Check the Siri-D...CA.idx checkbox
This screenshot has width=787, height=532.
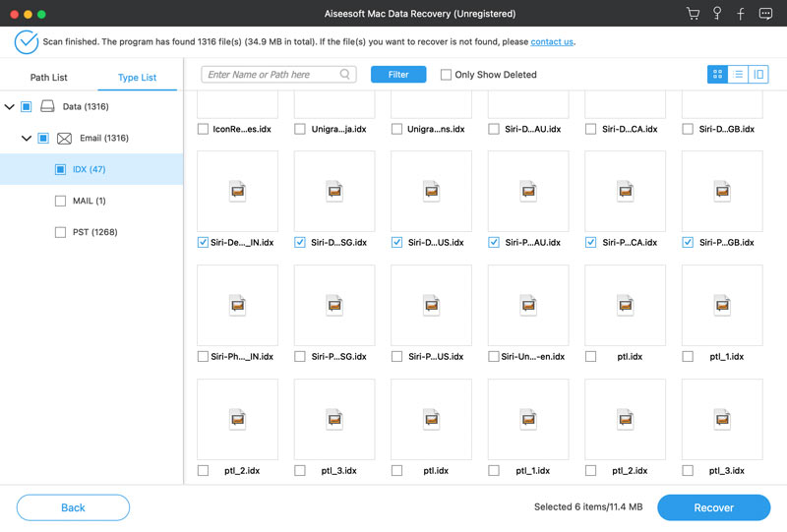pos(591,129)
